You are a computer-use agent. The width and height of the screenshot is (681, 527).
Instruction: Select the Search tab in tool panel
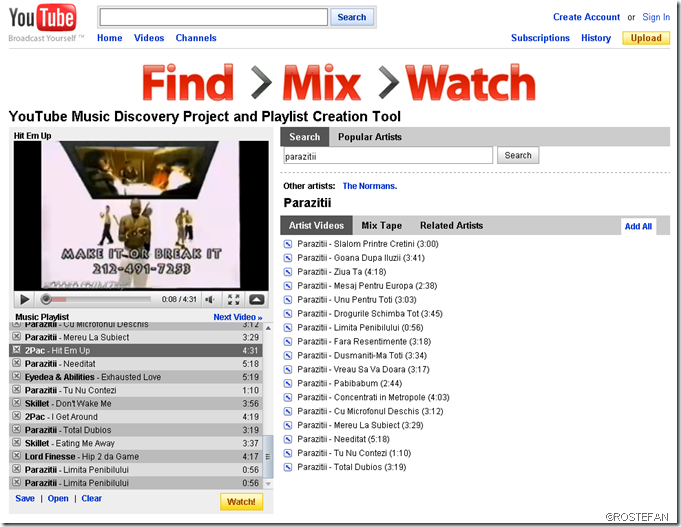pyautogui.click(x=304, y=137)
